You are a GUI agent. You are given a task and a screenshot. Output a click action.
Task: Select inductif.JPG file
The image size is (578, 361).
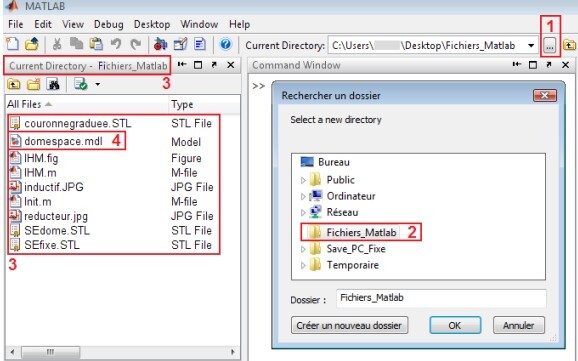pos(54,187)
